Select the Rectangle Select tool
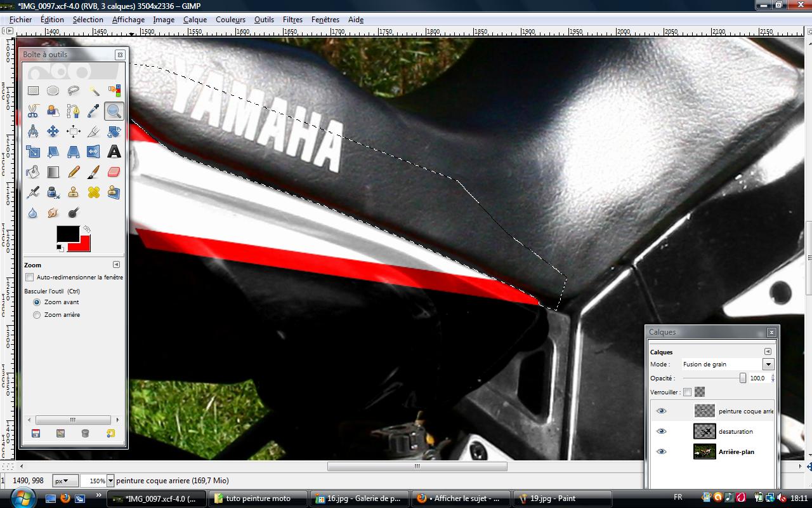The width and height of the screenshot is (812, 508). (x=33, y=91)
